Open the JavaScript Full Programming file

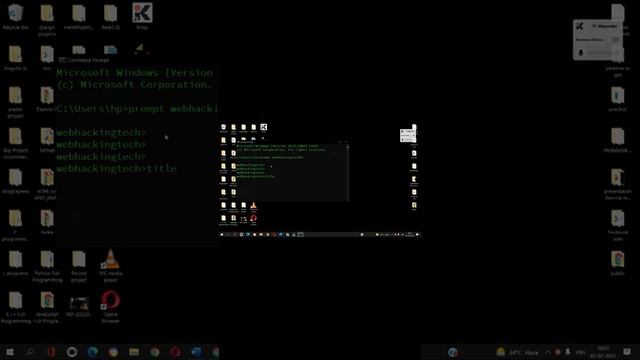(x=47, y=307)
